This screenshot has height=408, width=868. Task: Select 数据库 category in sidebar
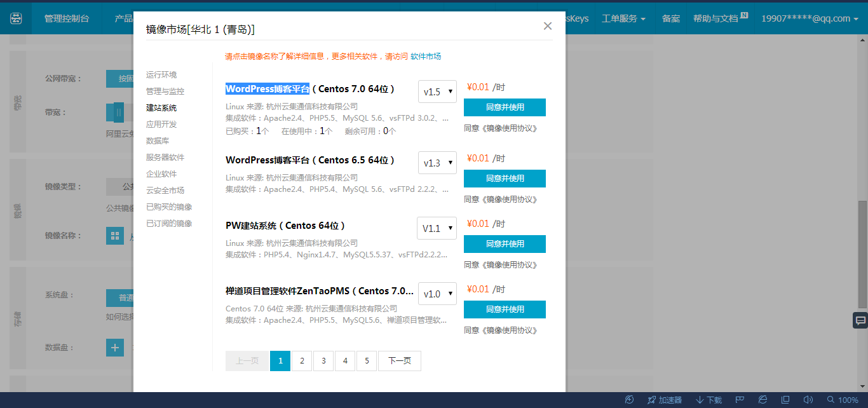click(158, 141)
